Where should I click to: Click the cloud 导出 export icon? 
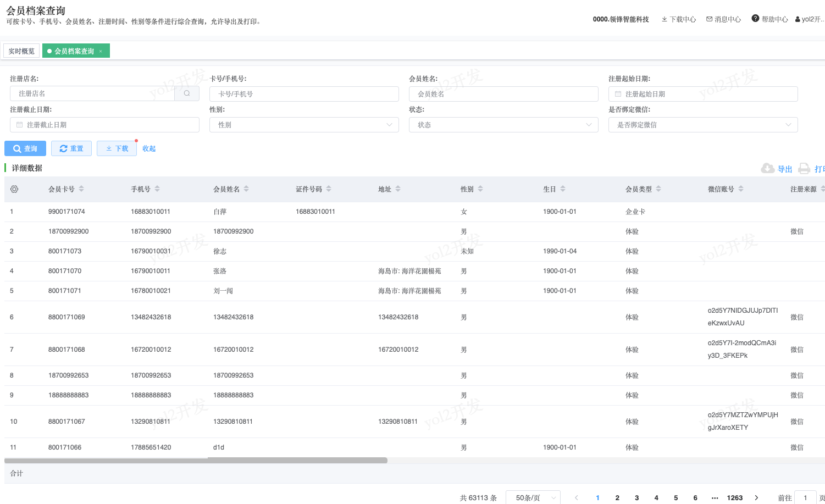[x=768, y=168]
